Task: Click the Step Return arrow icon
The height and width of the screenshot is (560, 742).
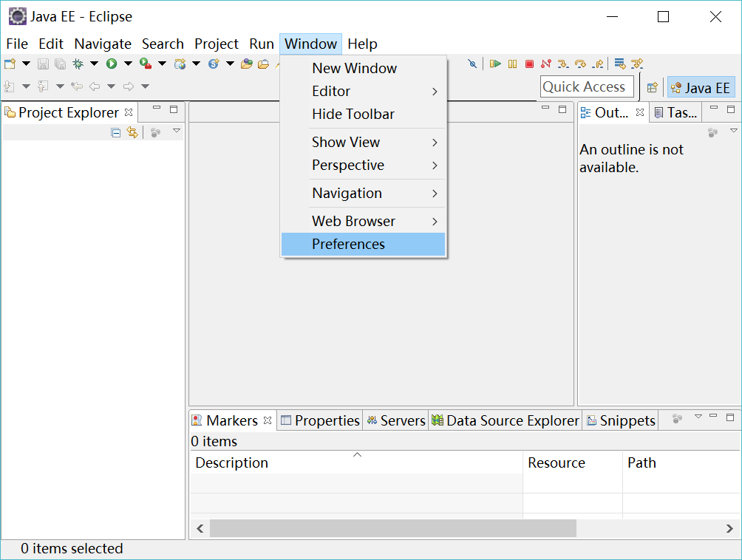Action: 598,64
